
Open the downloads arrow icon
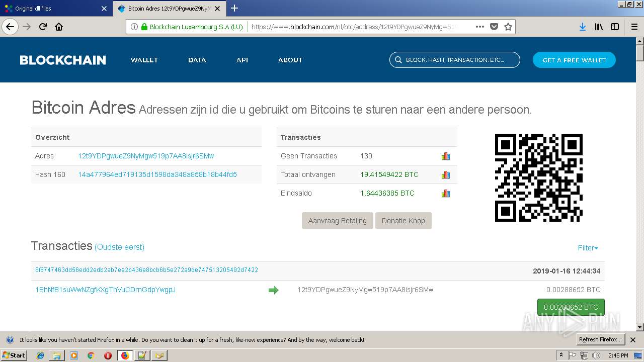(582, 27)
